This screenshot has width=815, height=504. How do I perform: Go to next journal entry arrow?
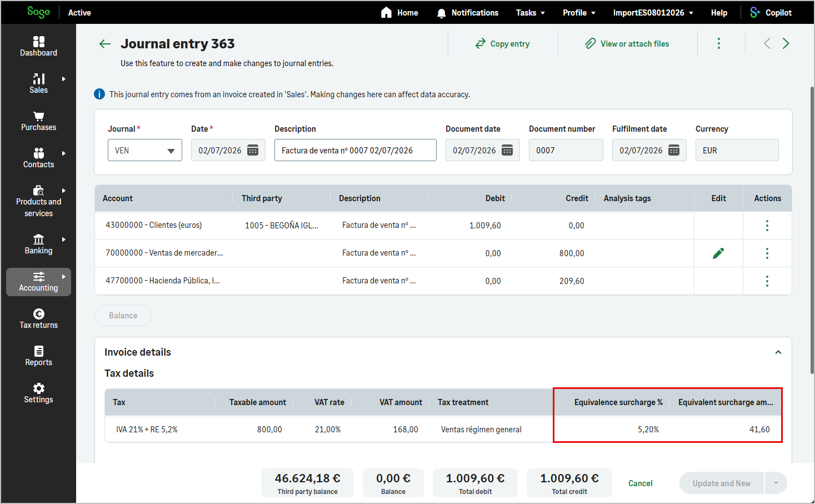click(786, 44)
